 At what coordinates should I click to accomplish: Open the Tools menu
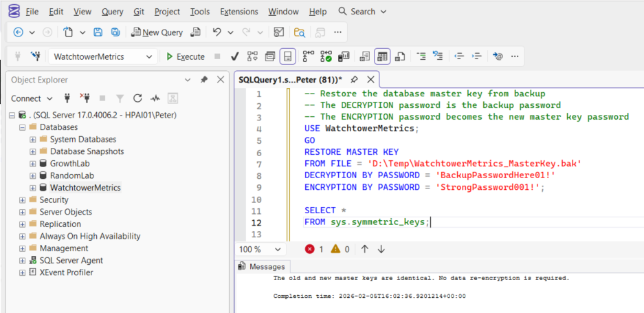(x=199, y=12)
